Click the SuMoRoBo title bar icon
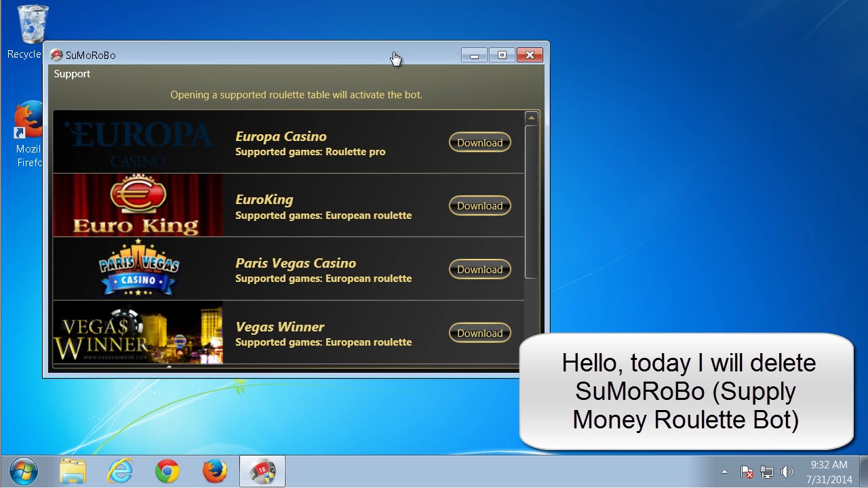Image resolution: width=868 pixels, height=488 pixels. pyautogui.click(x=57, y=55)
